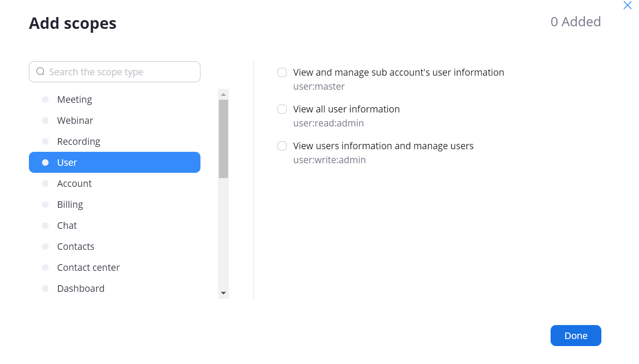Screen dimensions: 639x364
Task: Select Dashboard scope category
Action: [x=81, y=289]
